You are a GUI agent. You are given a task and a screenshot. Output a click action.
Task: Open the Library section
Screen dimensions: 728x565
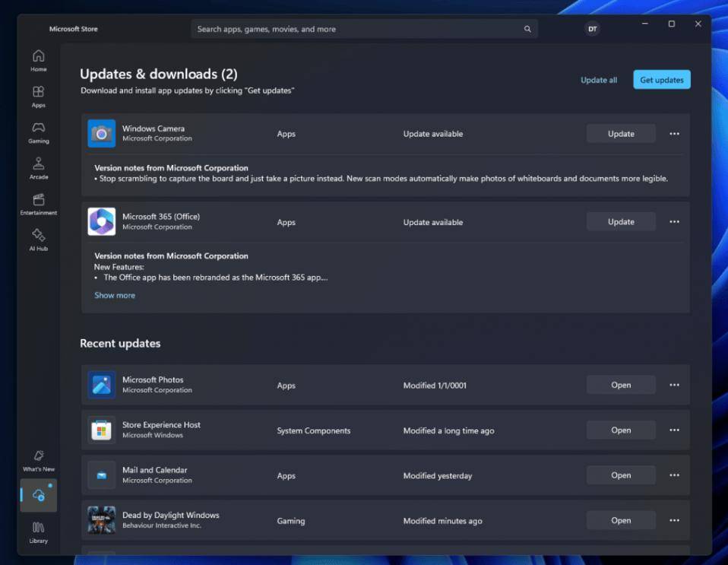point(39,532)
